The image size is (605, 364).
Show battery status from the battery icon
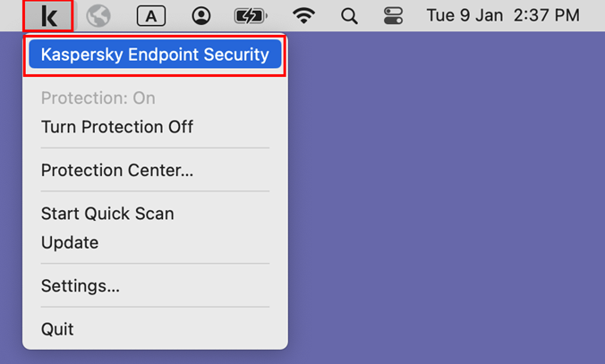[x=251, y=15]
